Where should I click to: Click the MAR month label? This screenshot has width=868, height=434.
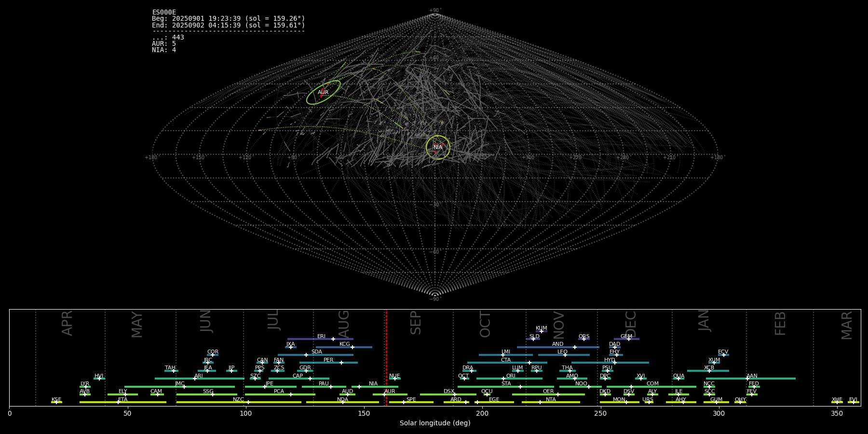point(847,325)
